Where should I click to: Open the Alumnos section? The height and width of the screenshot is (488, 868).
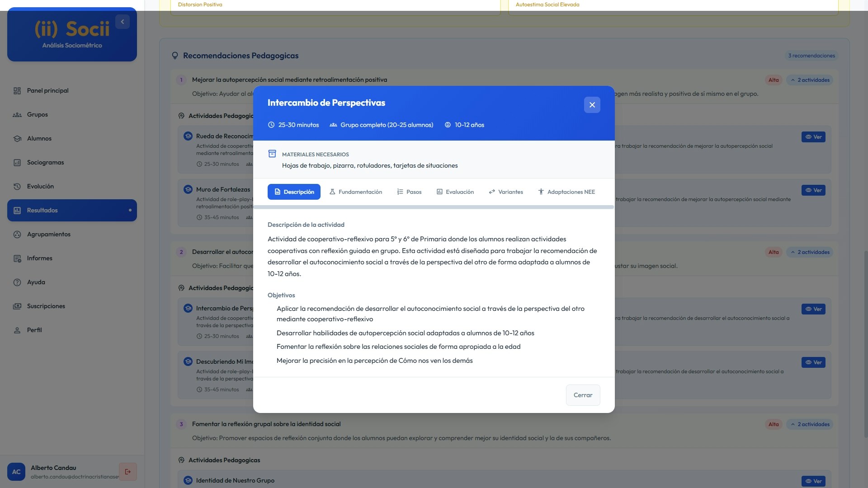(x=39, y=138)
